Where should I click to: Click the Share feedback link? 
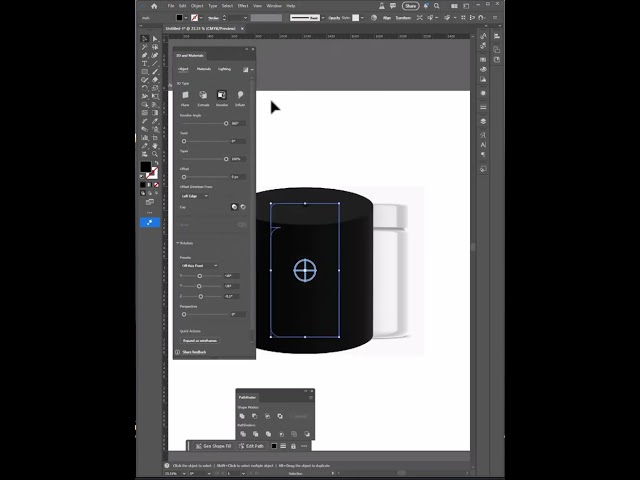[194, 352]
